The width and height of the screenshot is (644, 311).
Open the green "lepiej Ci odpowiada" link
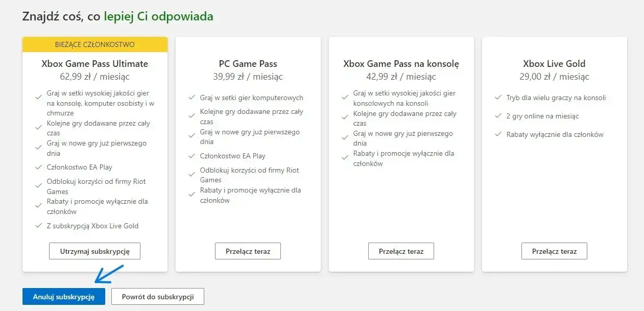(x=158, y=16)
